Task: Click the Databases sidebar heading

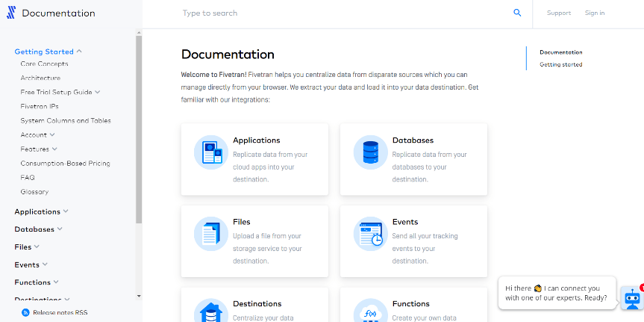Action: pos(34,229)
